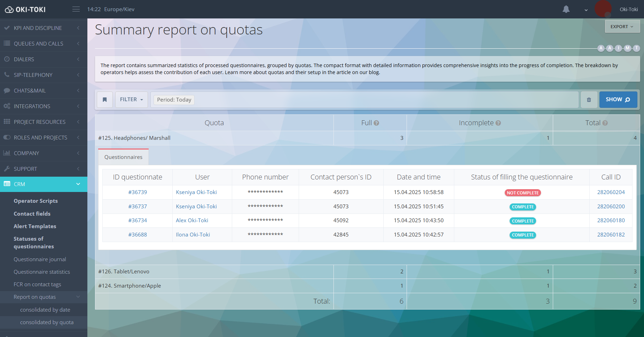
Task: Open consolidated by date report
Action: point(45,310)
